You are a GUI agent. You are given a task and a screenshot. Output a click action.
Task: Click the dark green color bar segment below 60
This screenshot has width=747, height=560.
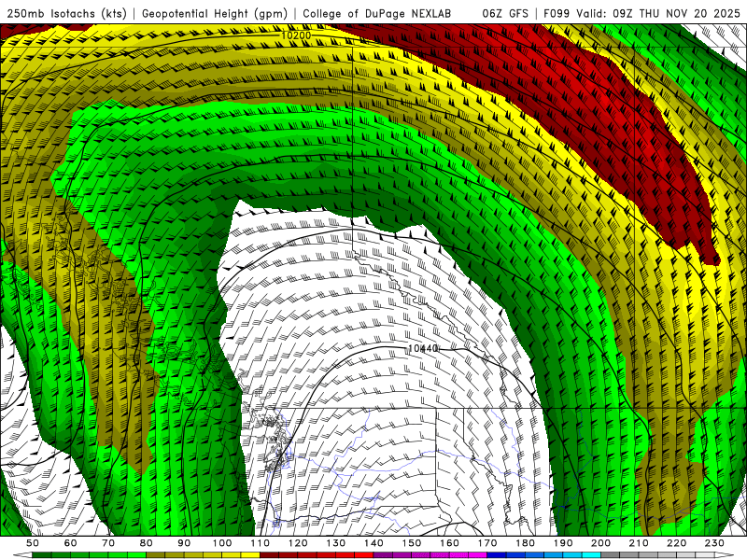pyautogui.click(x=61, y=555)
